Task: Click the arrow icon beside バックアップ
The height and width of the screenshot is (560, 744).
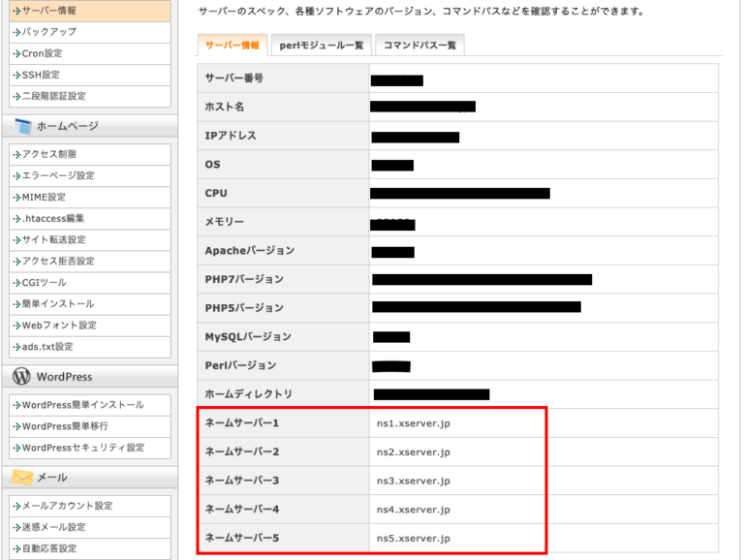Action: pyautogui.click(x=16, y=32)
